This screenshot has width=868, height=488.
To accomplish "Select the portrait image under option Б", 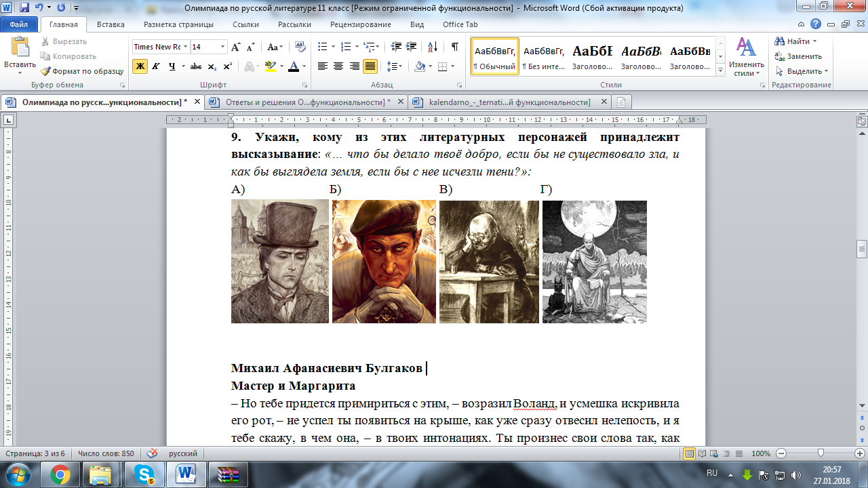I will (384, 262).
